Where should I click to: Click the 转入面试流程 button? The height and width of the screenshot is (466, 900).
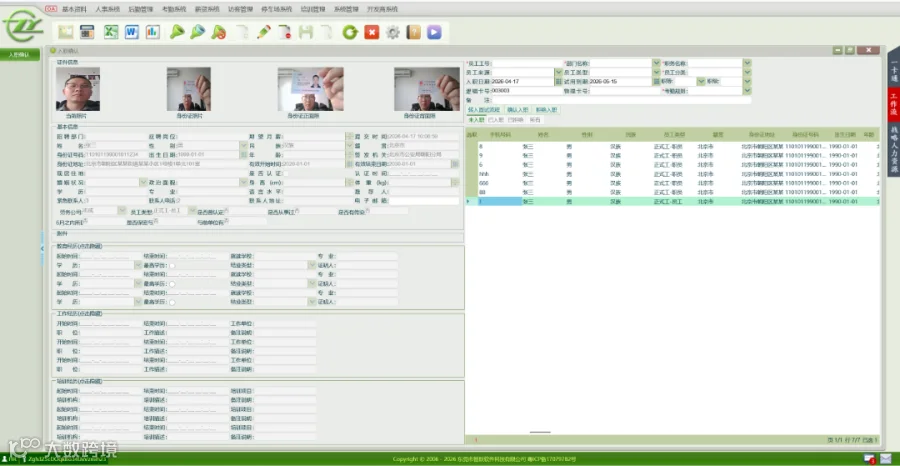click(x=486, y=110)
